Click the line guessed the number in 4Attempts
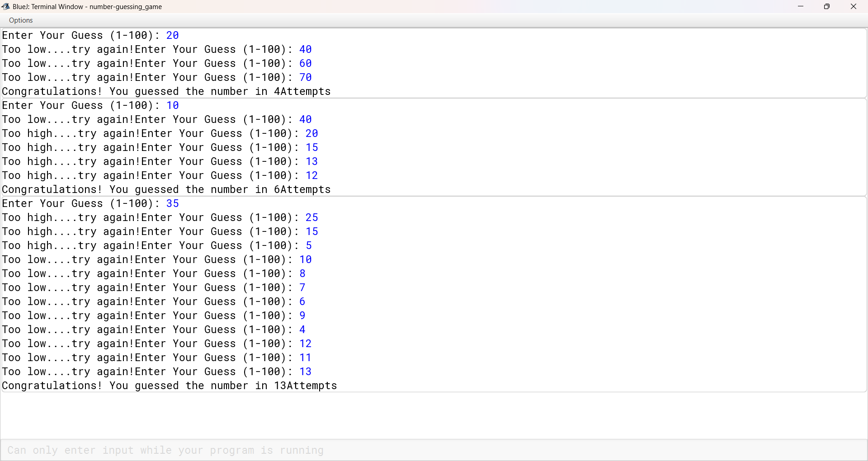 tap(166, 91)
